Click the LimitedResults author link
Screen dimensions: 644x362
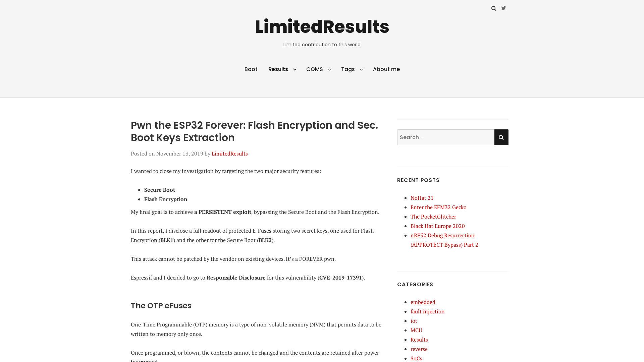pyautogui.click(x=229, y=154)
